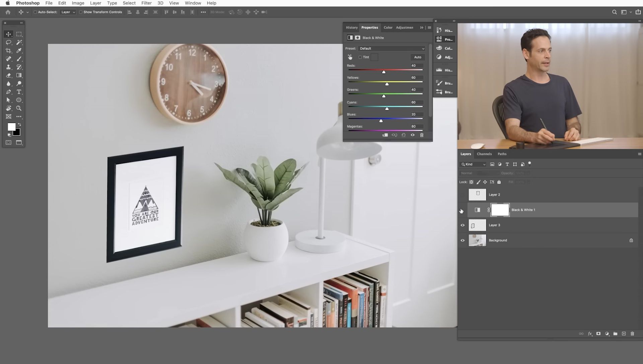Open the Layer menu
This screenshot has width=643, height=364.
pyautogui.click(x=95, y=3)
